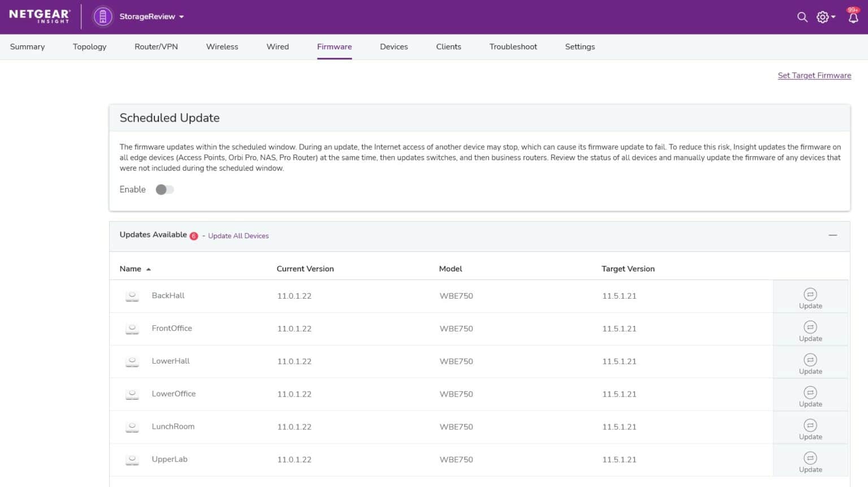Click LunchRoom access point device icon
Image resolution: width=868 pixels, height=487 pixels.
click(132, 427)
